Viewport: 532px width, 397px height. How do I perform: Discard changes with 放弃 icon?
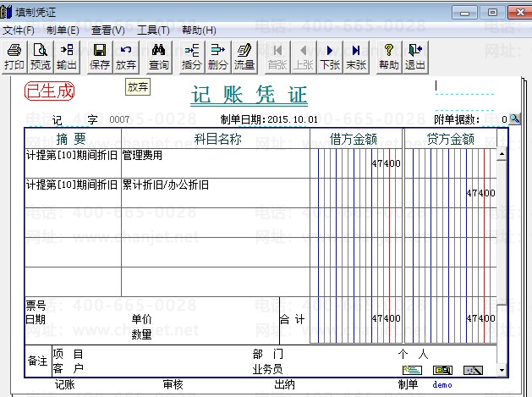click(x=126, y=57)
